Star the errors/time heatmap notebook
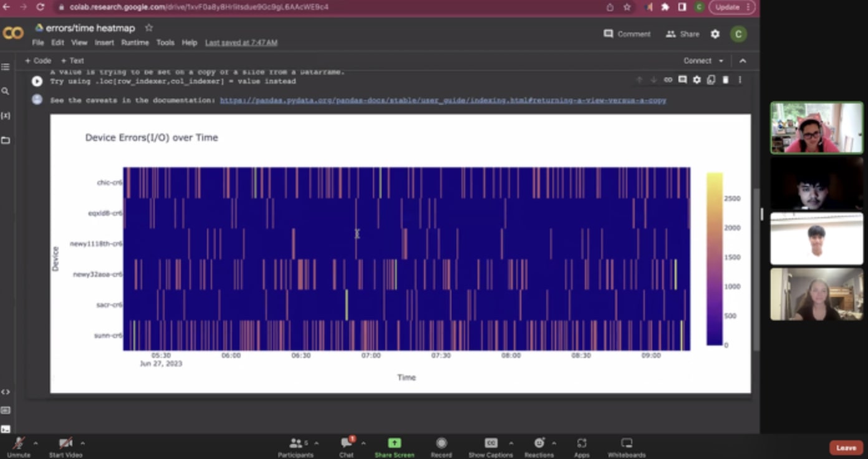 click(149, 28)
